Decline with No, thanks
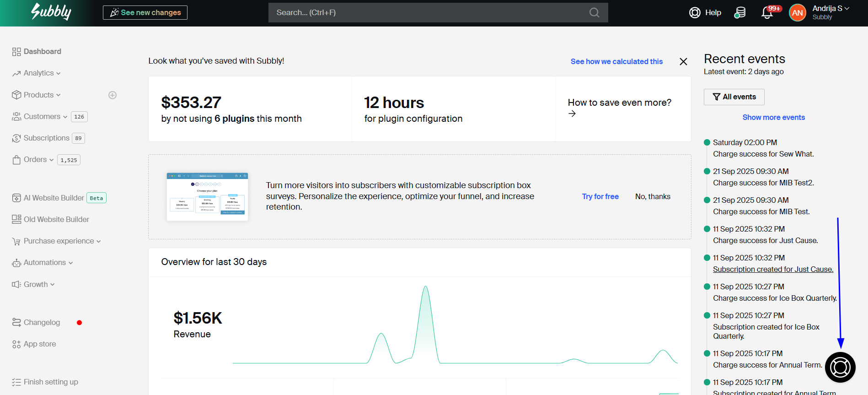Image resolution: width=868 pixels, height=395 pixels. pos(653,196)
